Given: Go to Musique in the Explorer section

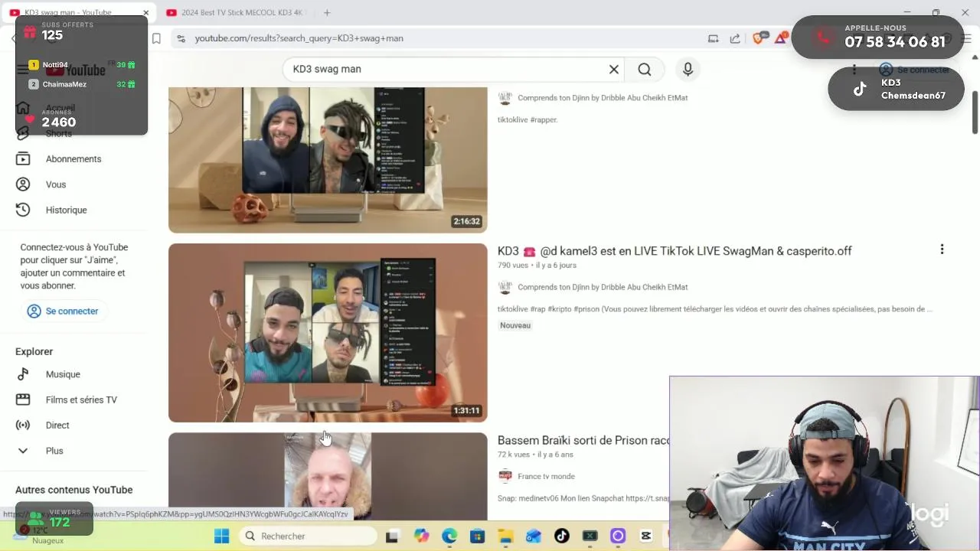Looking at the screenshot, I should (x=63, y=374).
